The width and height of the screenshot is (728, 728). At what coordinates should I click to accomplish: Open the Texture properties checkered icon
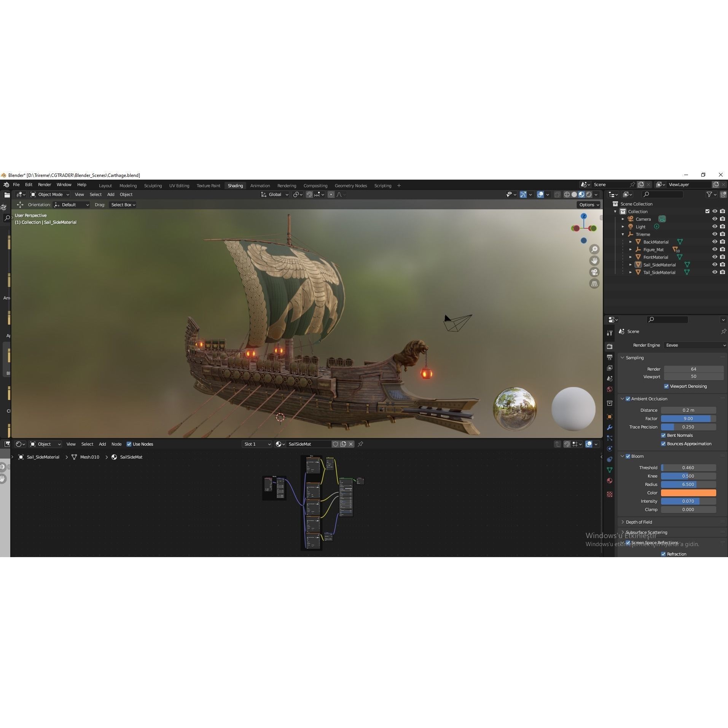[x=610, y=494]
